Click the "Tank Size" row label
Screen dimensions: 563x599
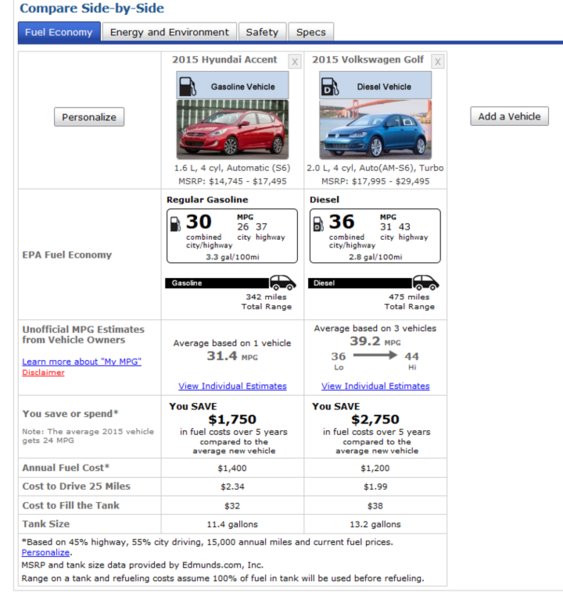click(46, 524)
